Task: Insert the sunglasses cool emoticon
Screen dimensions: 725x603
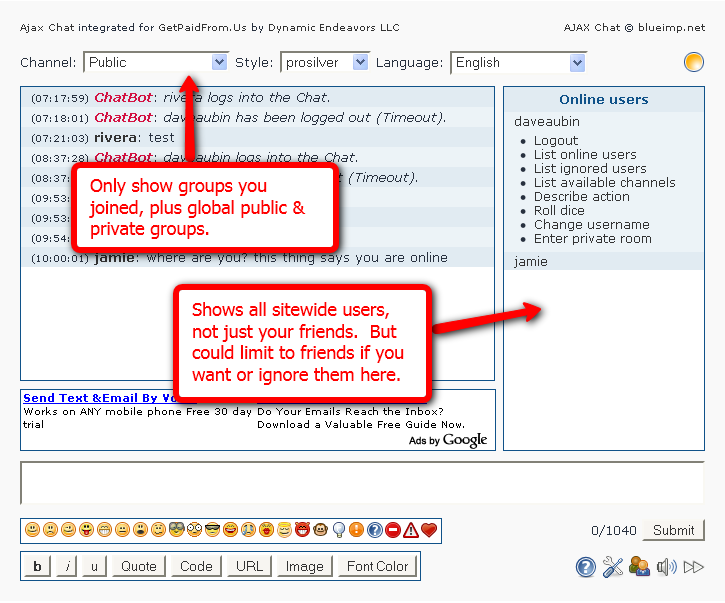Action: (213, 530)
